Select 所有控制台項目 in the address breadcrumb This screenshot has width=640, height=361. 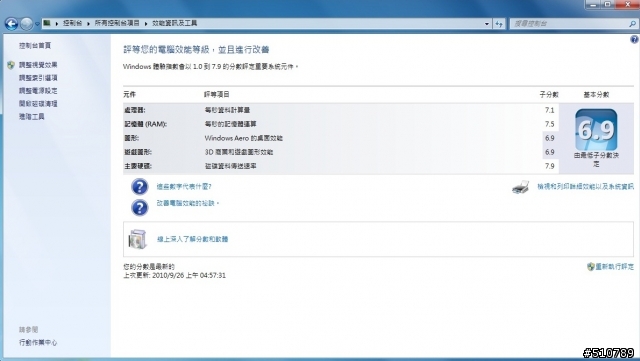pos(117,23)
